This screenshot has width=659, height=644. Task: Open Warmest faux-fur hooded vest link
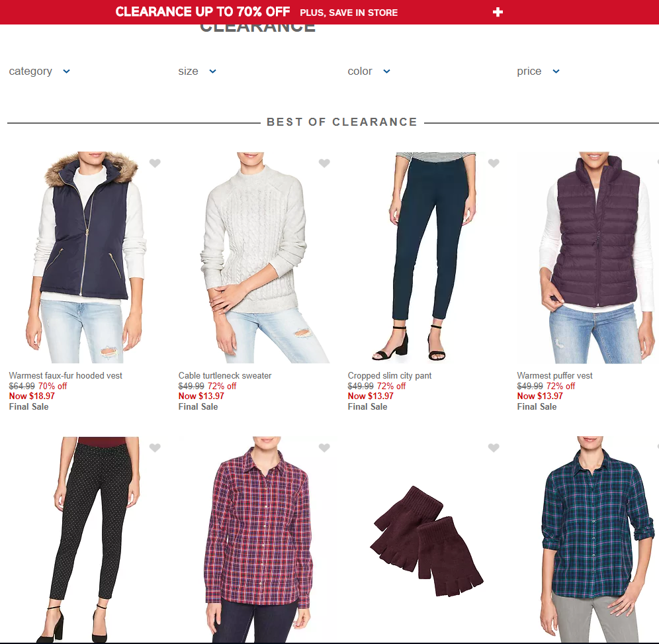[x=66, y=375]
